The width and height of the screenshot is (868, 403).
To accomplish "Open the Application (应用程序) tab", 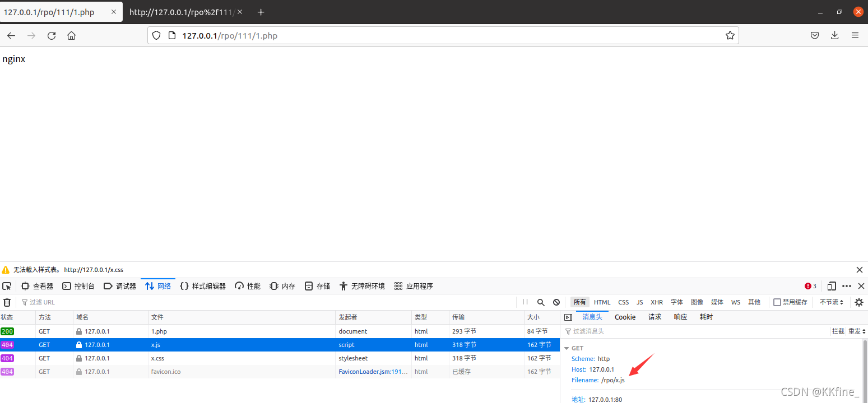I will 414,286.
